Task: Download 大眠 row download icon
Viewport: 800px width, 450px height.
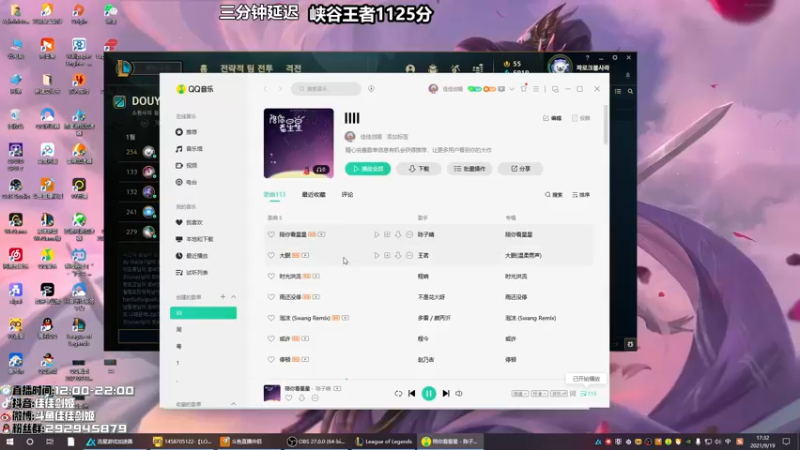Action: 398,256
